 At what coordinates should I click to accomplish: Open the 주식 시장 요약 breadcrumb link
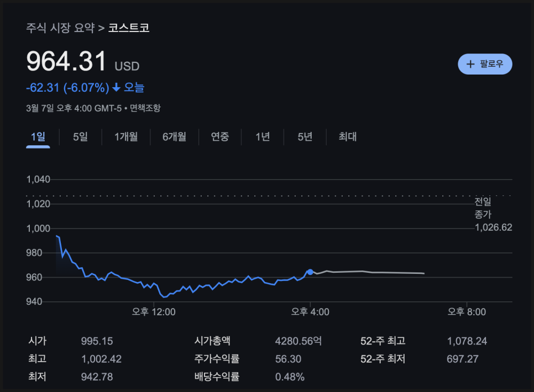[60, 28]
